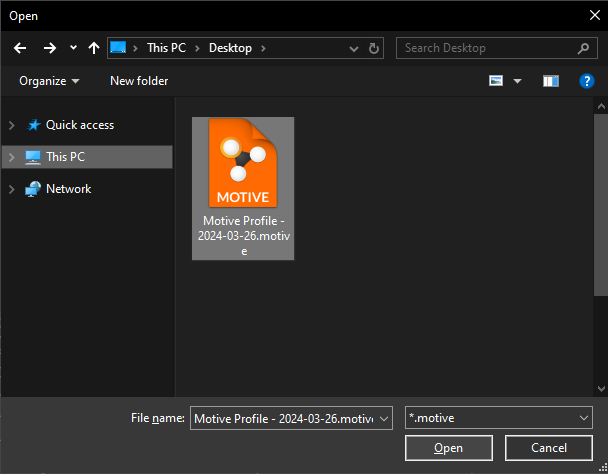Click the change view icon
Screen dimensions: 608x474
[x=496, y=81]
